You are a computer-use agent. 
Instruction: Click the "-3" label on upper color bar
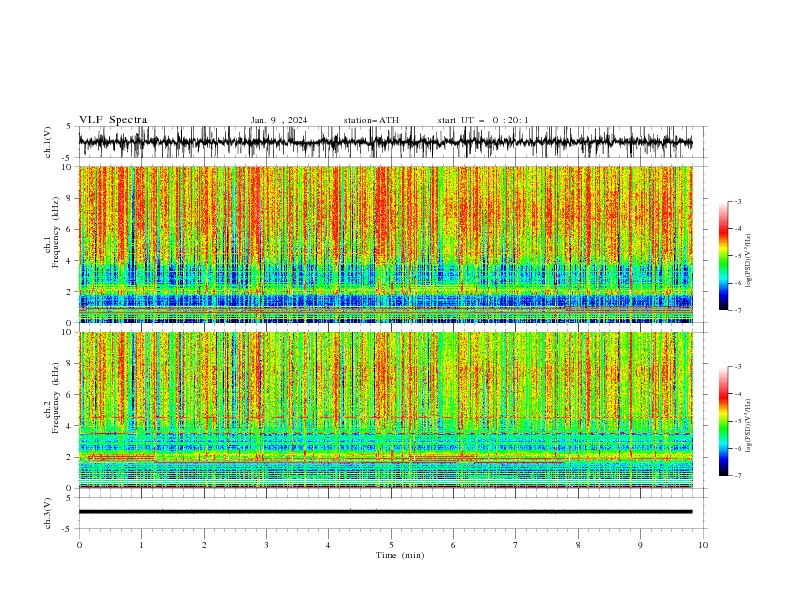tap(738, 201)
